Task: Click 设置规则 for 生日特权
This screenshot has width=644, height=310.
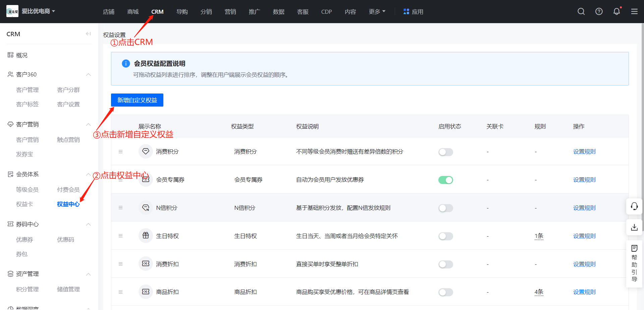Action: pos(584,236)
